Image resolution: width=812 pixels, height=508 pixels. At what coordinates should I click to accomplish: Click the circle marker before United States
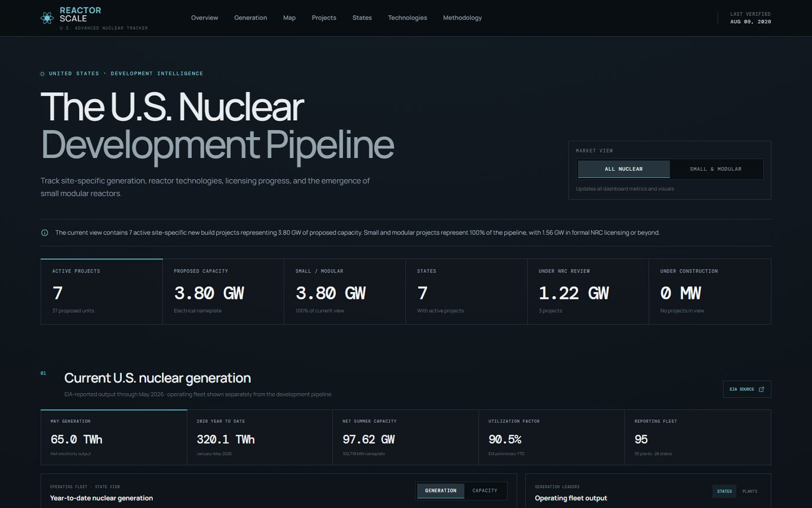tap(42, 74)
